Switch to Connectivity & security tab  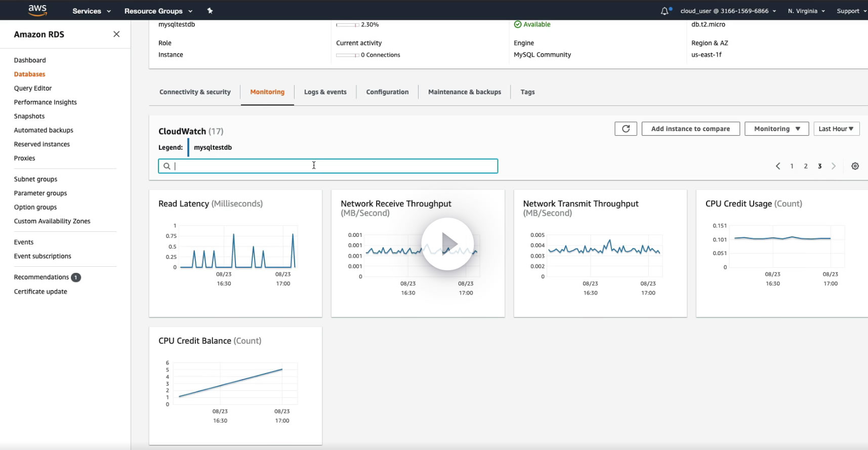(195, 92)
